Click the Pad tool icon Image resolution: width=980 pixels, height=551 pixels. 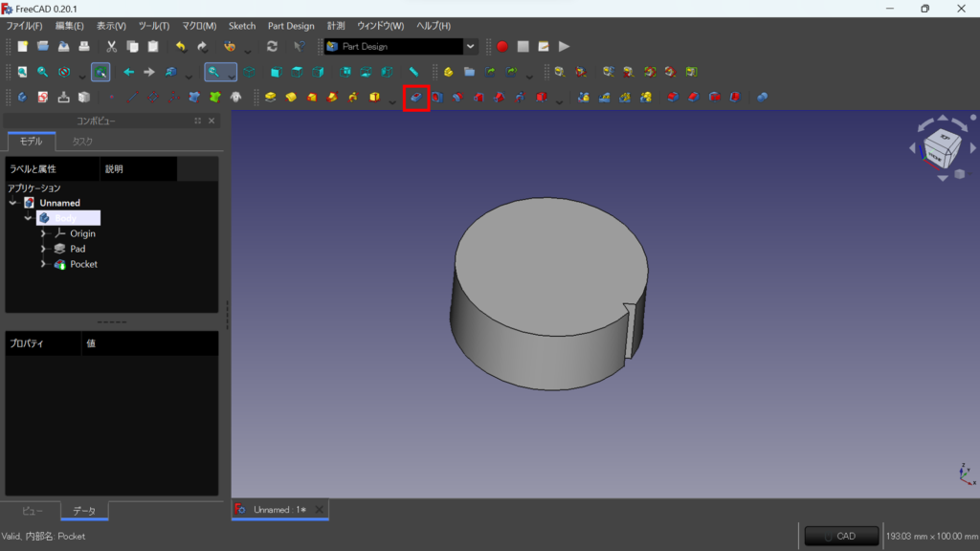[270, 98]
